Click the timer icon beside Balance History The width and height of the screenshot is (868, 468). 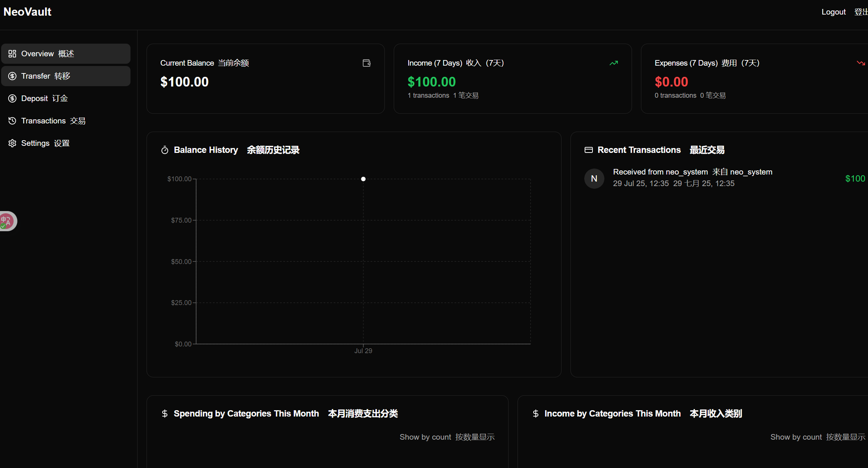(x=165, y=150)
